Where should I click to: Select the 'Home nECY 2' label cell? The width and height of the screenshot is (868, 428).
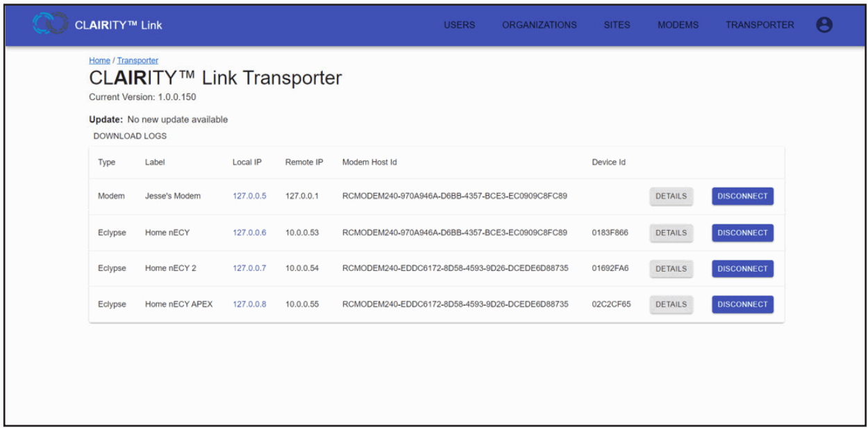click(x=171, y=268)
